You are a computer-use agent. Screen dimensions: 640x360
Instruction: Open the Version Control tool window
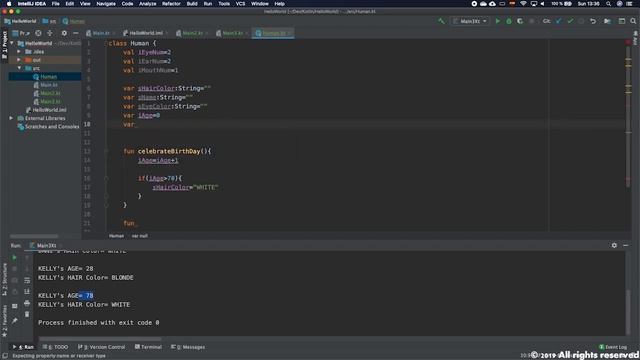(x=102, y=347)
